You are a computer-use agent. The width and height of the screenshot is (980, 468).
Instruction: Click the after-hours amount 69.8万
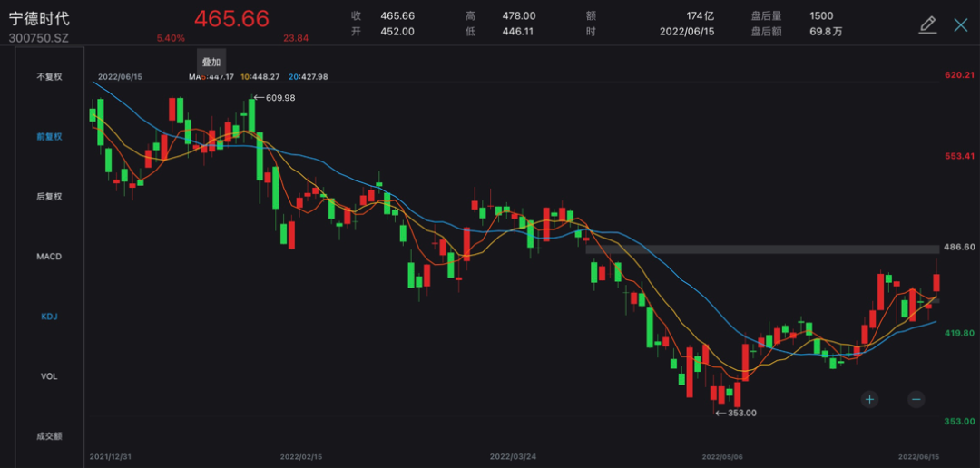point(826,32)
